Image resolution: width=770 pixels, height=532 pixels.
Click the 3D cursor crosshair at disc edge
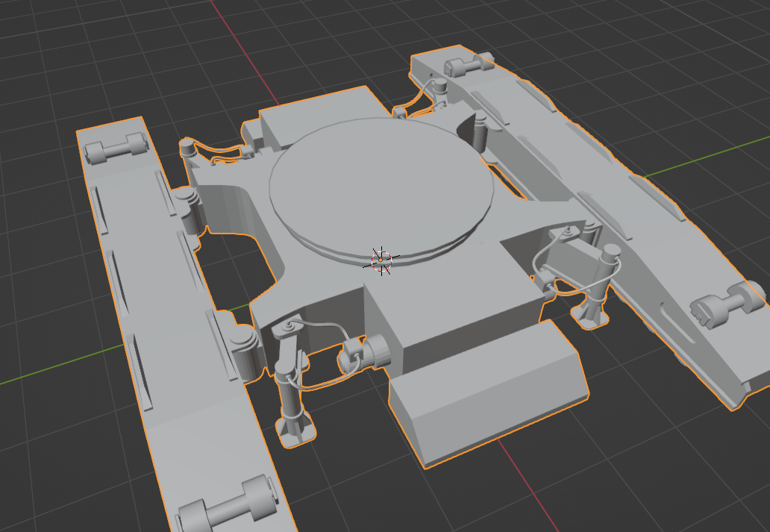[x=381, y=260]
